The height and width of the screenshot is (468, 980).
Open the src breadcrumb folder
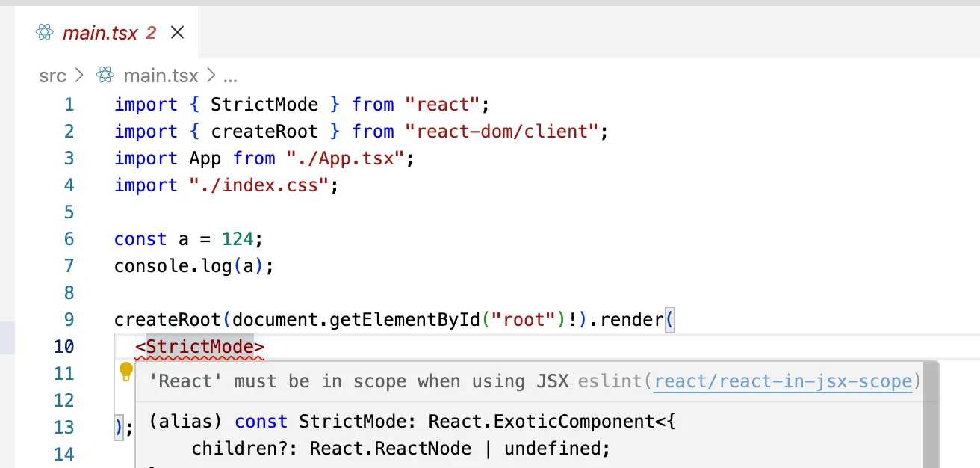pos(53,76)
